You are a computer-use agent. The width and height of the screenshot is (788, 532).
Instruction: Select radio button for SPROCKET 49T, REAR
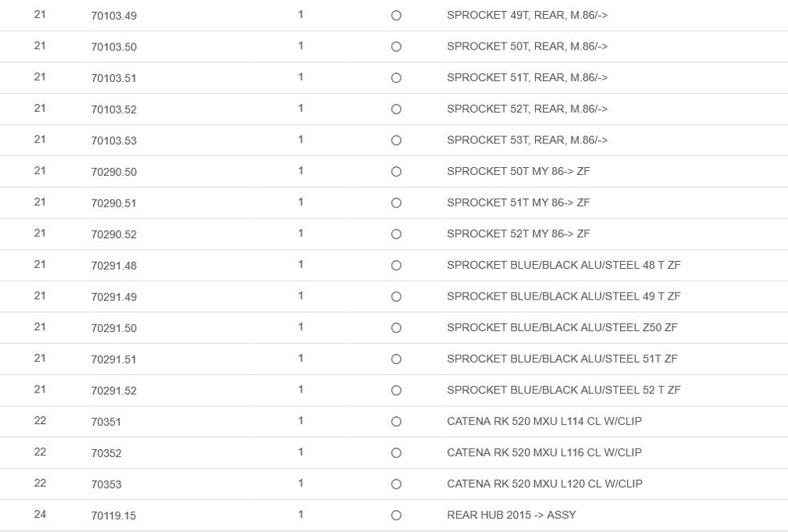(x=396, y=16)
